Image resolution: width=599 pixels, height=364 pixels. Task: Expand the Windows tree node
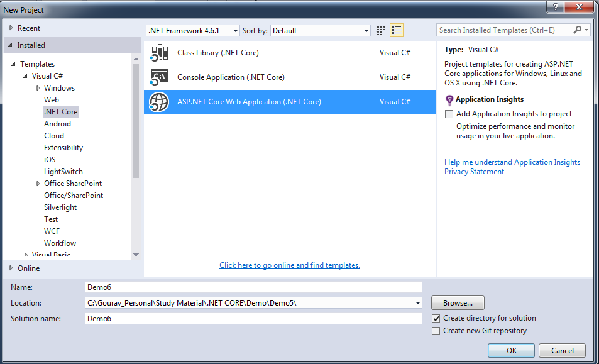38,88
